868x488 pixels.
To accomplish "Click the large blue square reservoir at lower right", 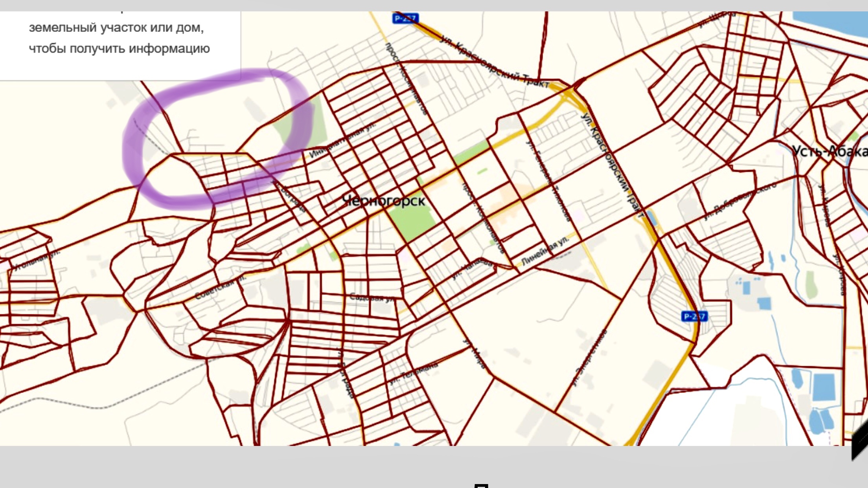I will [x=824, y=387].
